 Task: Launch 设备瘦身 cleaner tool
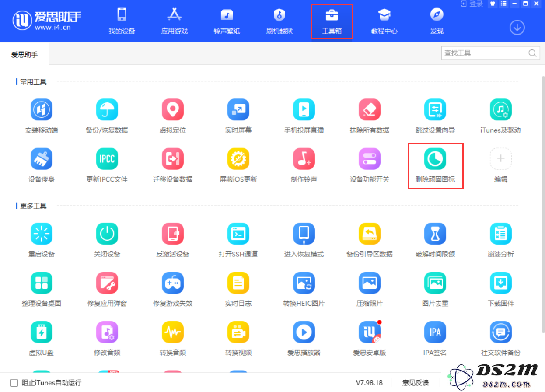pyautogui.click(x=42, y=165)
